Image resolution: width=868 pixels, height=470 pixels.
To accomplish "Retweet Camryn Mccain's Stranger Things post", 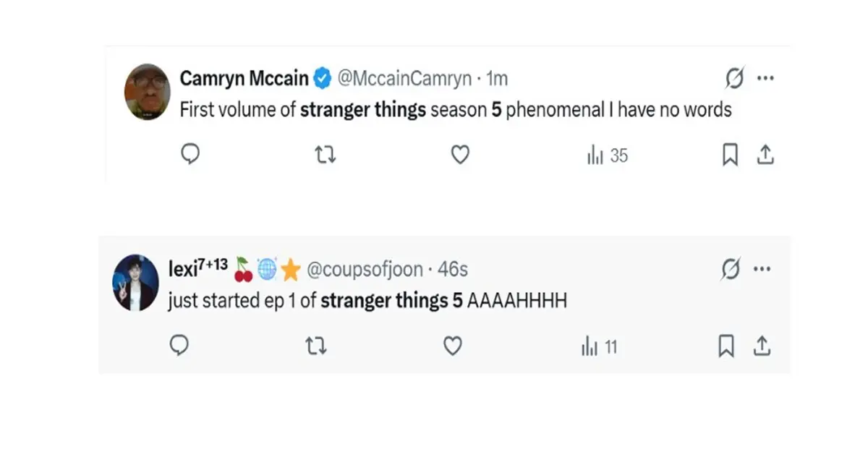I will pyautogui.click(x=325, y=155).
